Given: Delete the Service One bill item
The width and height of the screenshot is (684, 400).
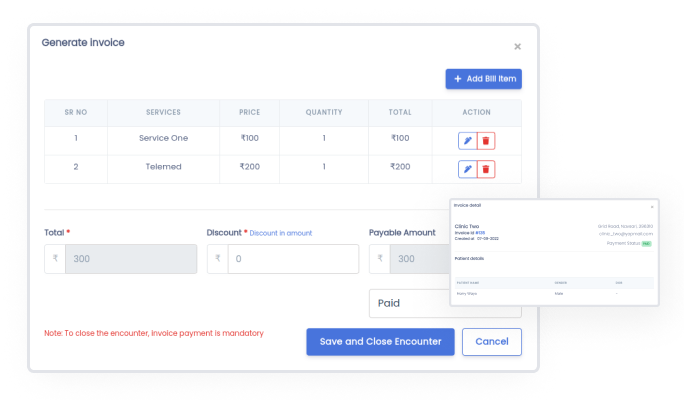Looking at the screenshot, I should (x=486, y=140).
